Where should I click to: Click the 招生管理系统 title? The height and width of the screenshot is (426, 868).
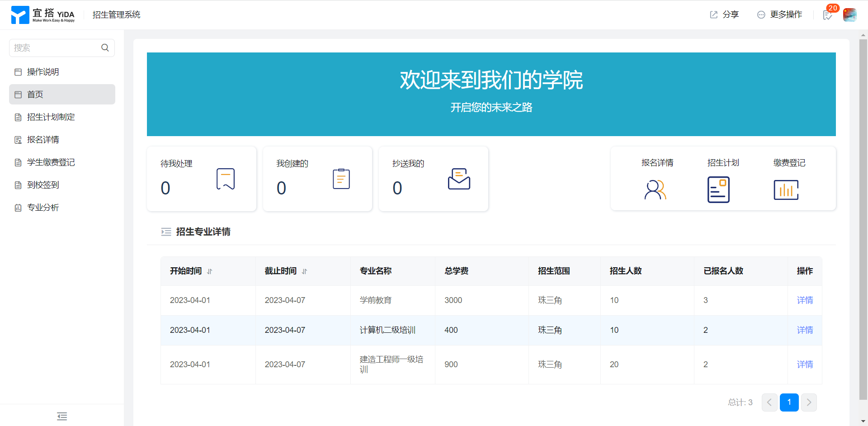click(117, 15)
